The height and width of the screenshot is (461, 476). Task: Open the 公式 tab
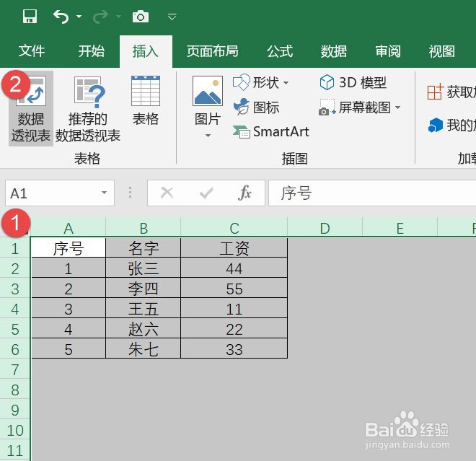coord(280,51)
